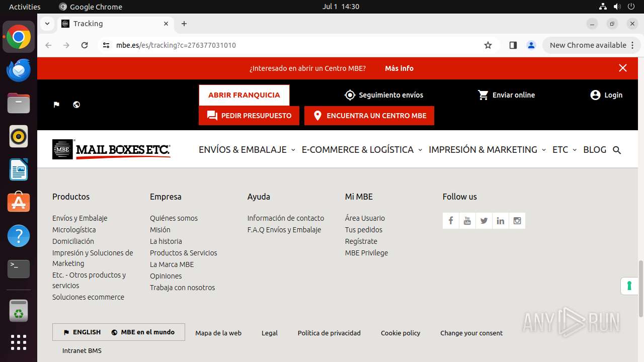Click the page vertical scrollbar
Image resolution: width=644 pixels, height=362 pixels.
click(x=640, y=289)
